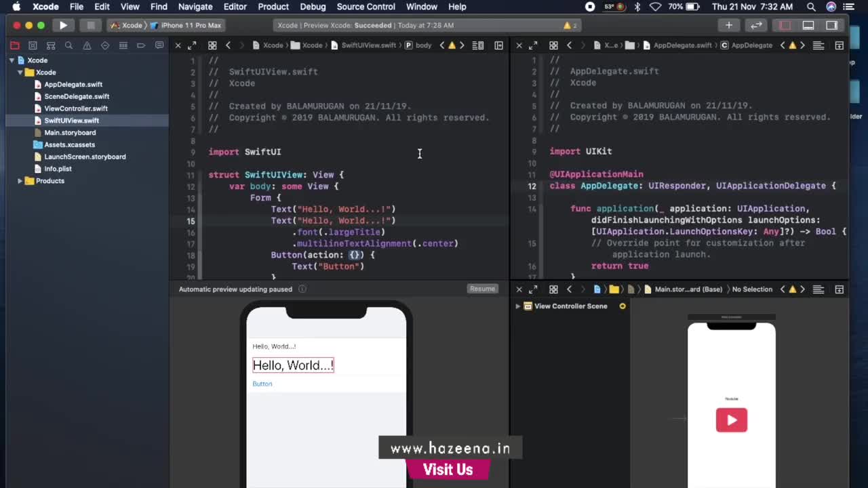Viewport: 868px width, 488px height.
Task: Toggle the Debug area visibility
Action: coord(808,25)
